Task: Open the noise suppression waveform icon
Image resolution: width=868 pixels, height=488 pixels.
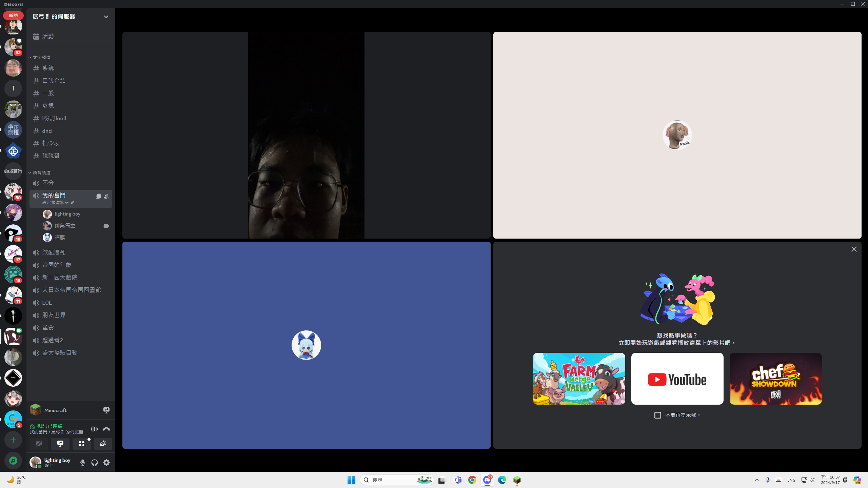Action: [x=94, y=429]
